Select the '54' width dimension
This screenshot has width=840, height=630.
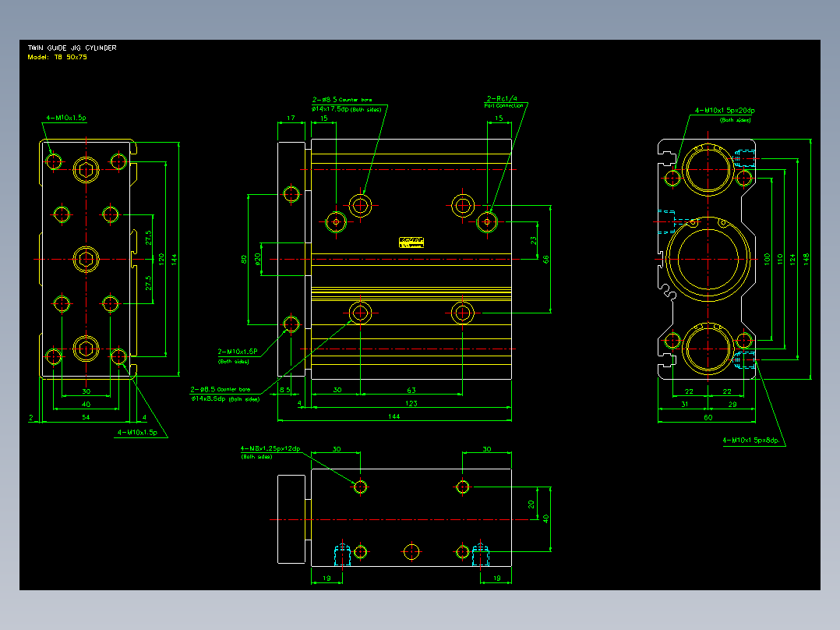(86, 417)
